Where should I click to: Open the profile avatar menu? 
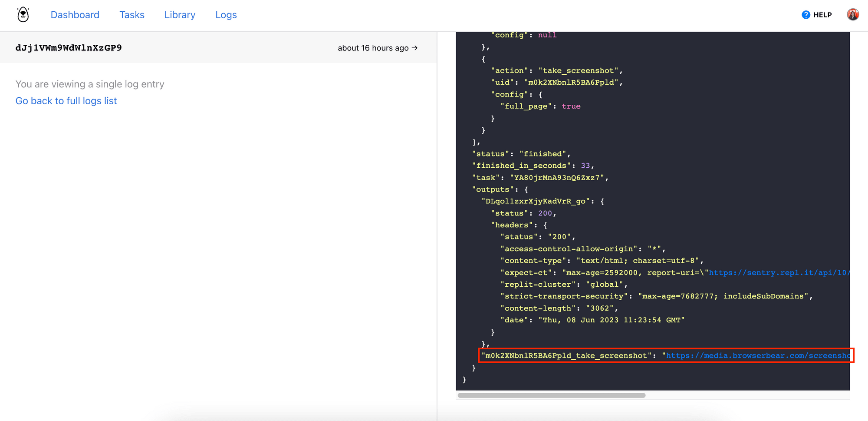[853, 14]
